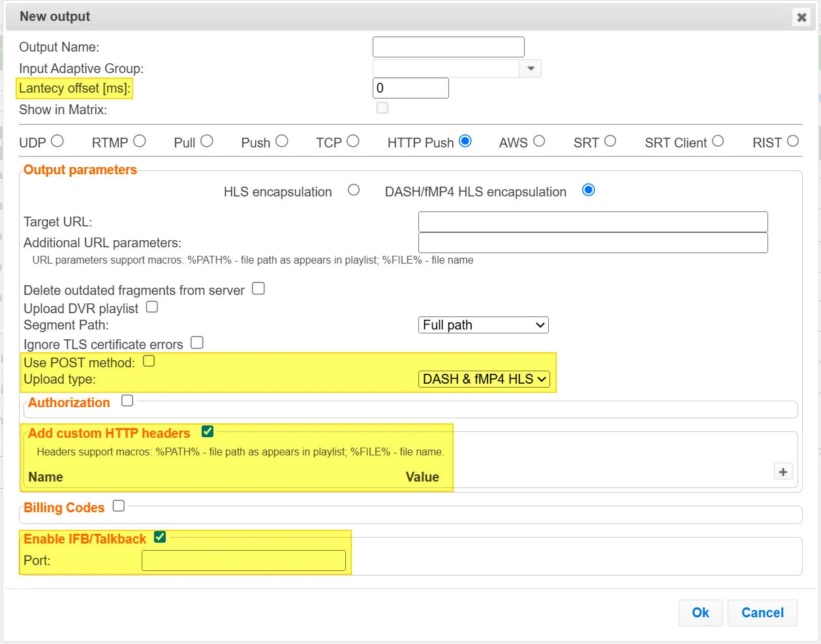Image resolution: width=821 pixels, height=644 pixels.
Task: Click the Output Name text field
Action: (x=448, y=47)
